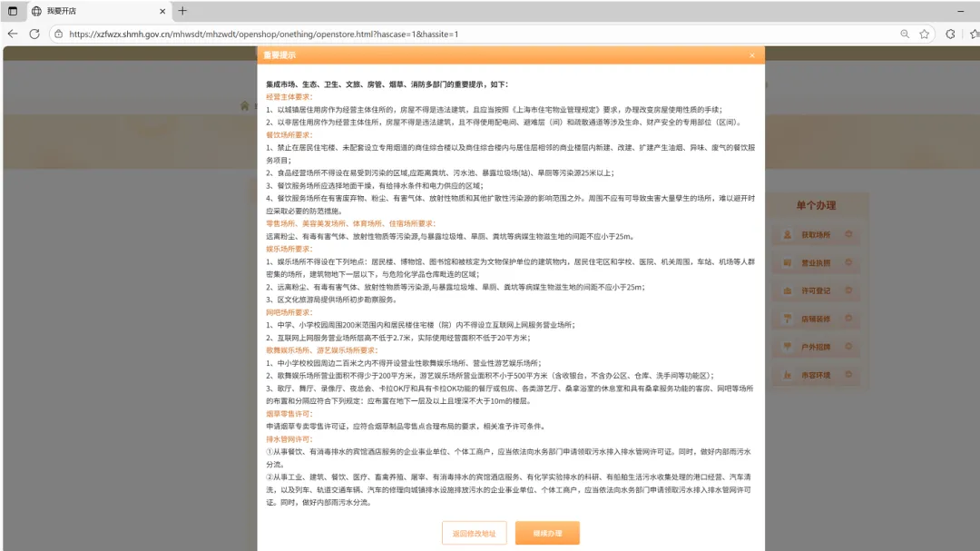Click 继续办理 button in the dialog
Screen dimensions: 980x551
547,533
